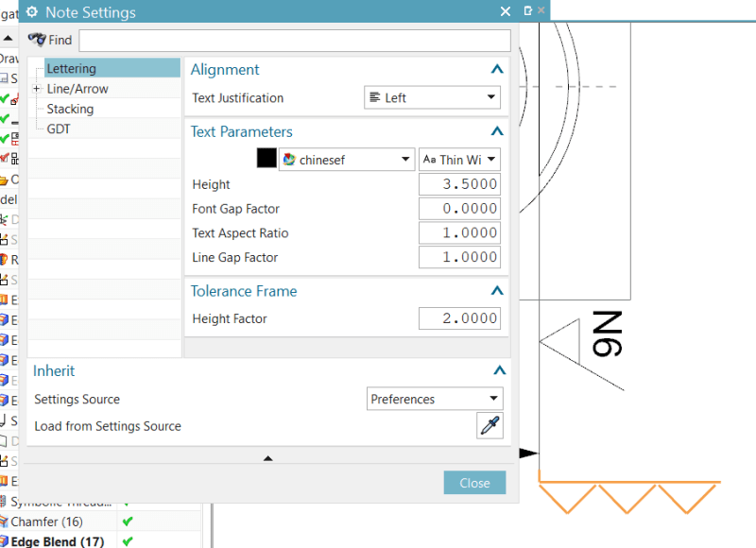The height and width of the screenshot is (548, 756).
Task: Click the Close button
Action: pos(474,483)
